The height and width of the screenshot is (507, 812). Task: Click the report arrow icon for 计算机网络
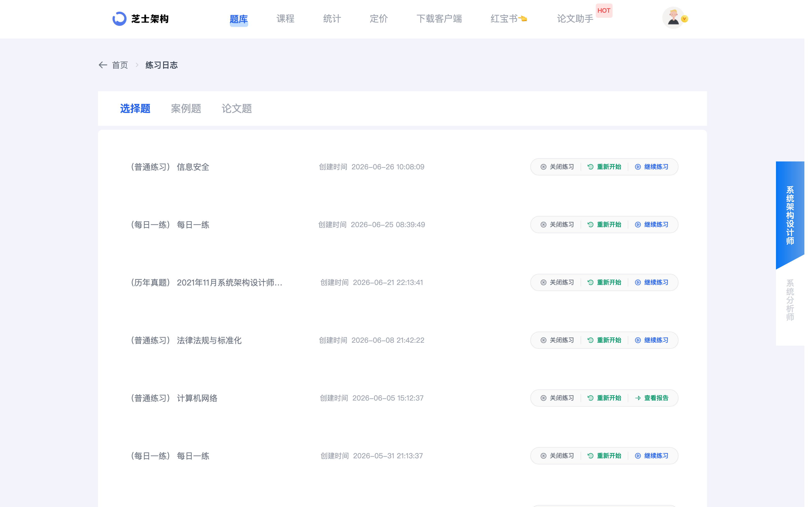(638, 398)
